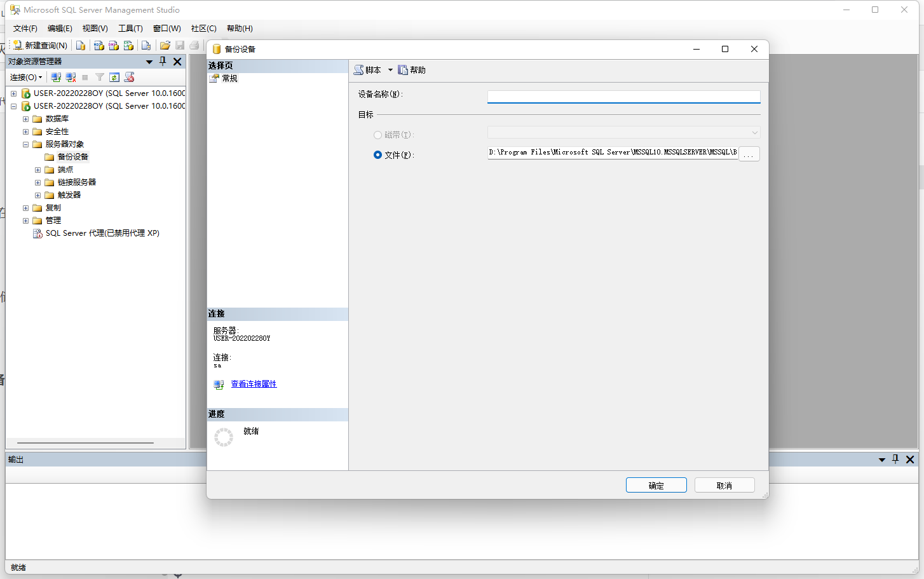Click the DMX query toolbar icon
This screenshot has height=579, width=924.
point(114,45)
